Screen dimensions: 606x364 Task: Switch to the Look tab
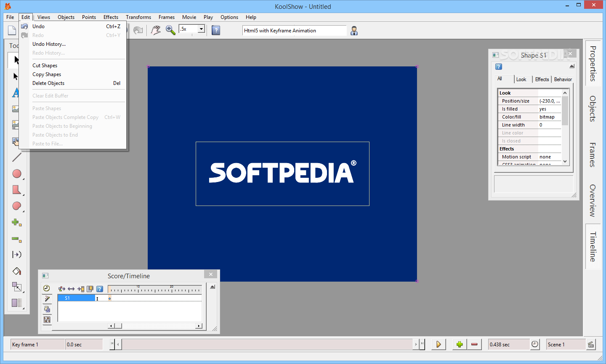[x=521, y=79]
